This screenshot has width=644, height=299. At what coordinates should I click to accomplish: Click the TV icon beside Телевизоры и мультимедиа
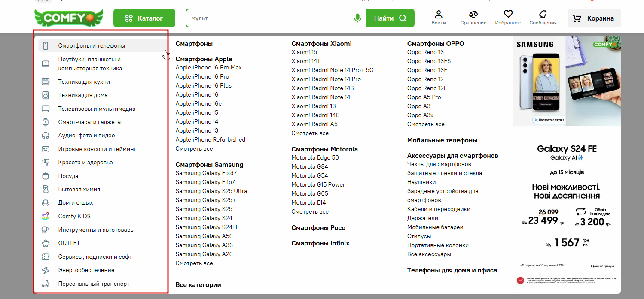[x=46, y=109]
